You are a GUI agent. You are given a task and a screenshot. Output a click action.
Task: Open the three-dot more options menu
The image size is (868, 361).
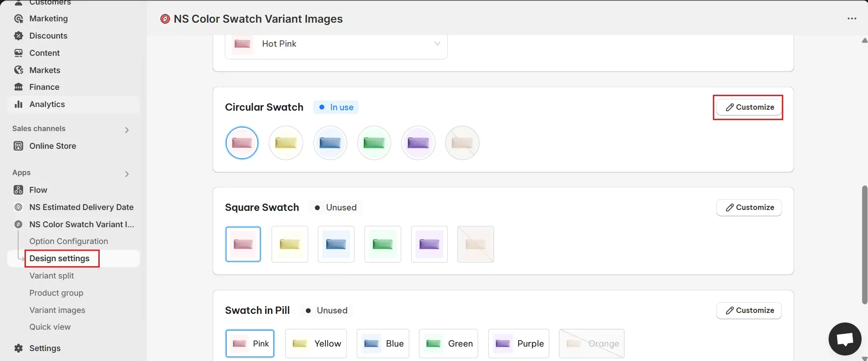pyautogui.click(x=852, y=19)
